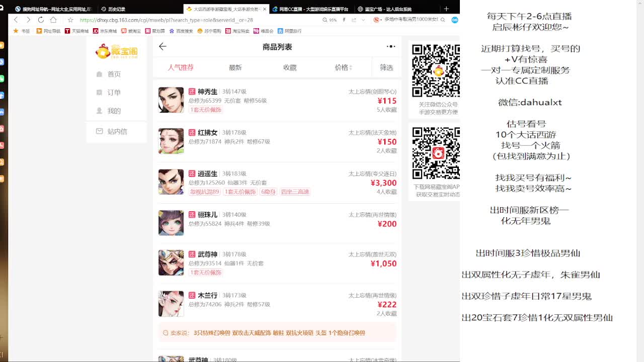644x362 pixels.
Task: Open the 唯品会 bookmark
Action: [264, 31]
